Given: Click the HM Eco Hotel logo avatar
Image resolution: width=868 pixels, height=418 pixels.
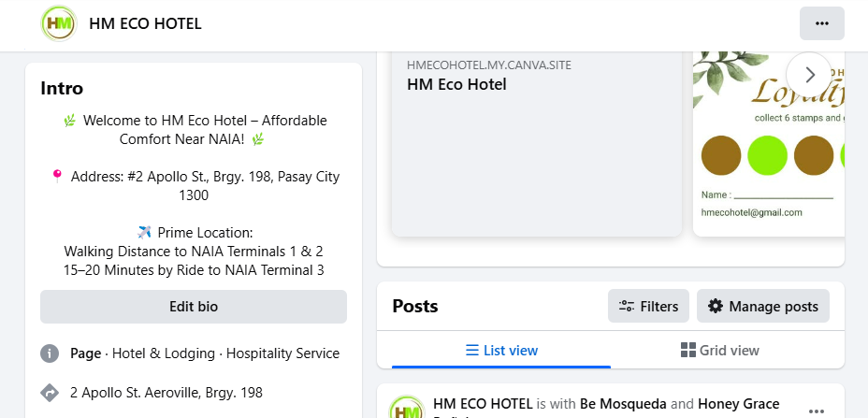Looking at the screenshot, I should pyautogui.click(x=59, y=23).
